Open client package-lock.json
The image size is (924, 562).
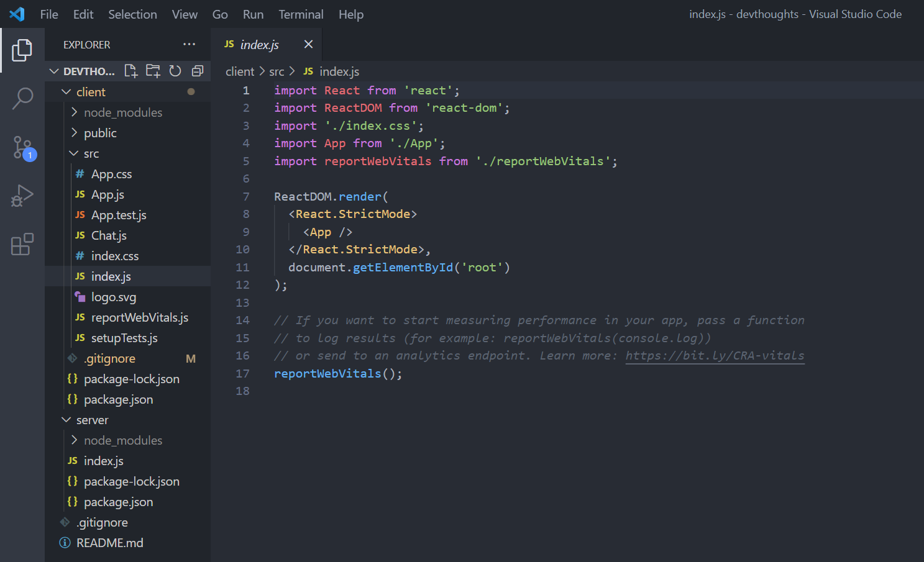tap(128, 379)
